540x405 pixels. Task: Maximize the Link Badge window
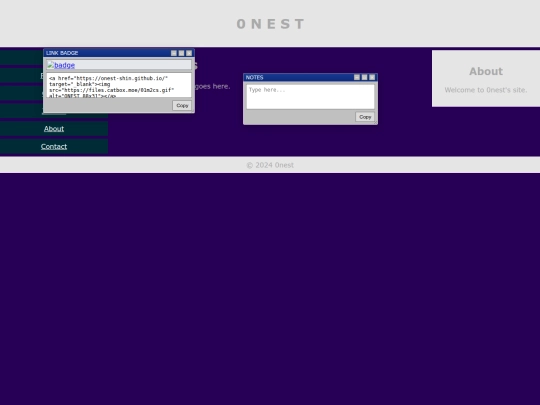point(181,53)
